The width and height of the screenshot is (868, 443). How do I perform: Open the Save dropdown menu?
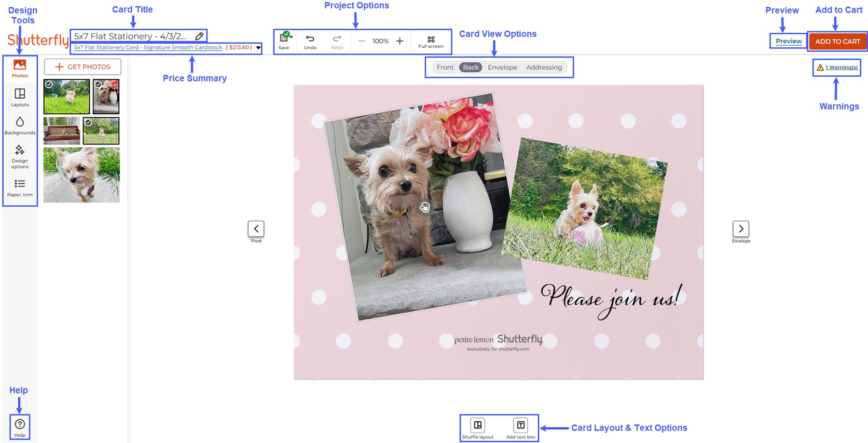[292, 37]
